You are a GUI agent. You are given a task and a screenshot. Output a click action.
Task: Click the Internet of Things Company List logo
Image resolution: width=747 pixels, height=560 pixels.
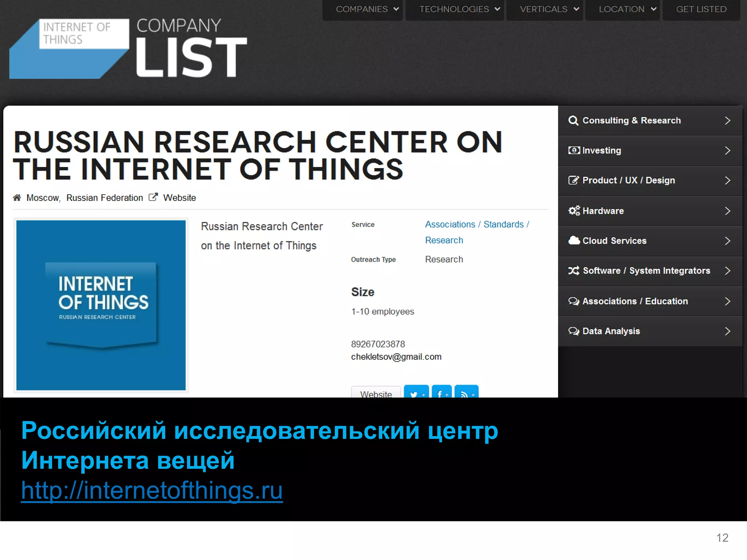coord(128,48)
